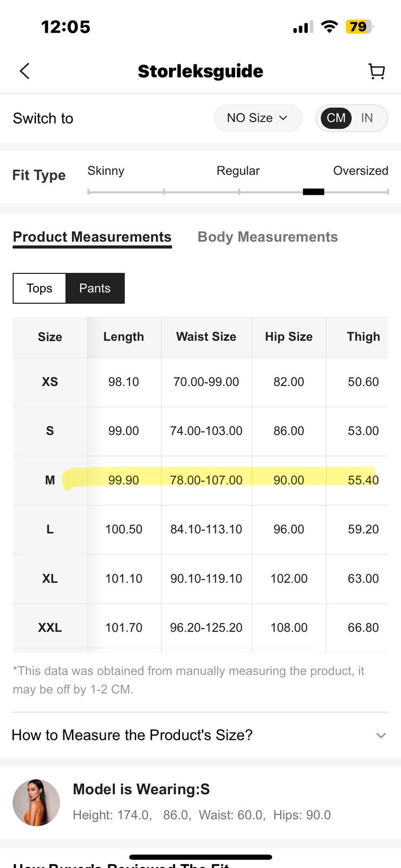Expand How to Measure the Product's Size
The width and height of the screenshot is (401, 868).
pos(132,735)
